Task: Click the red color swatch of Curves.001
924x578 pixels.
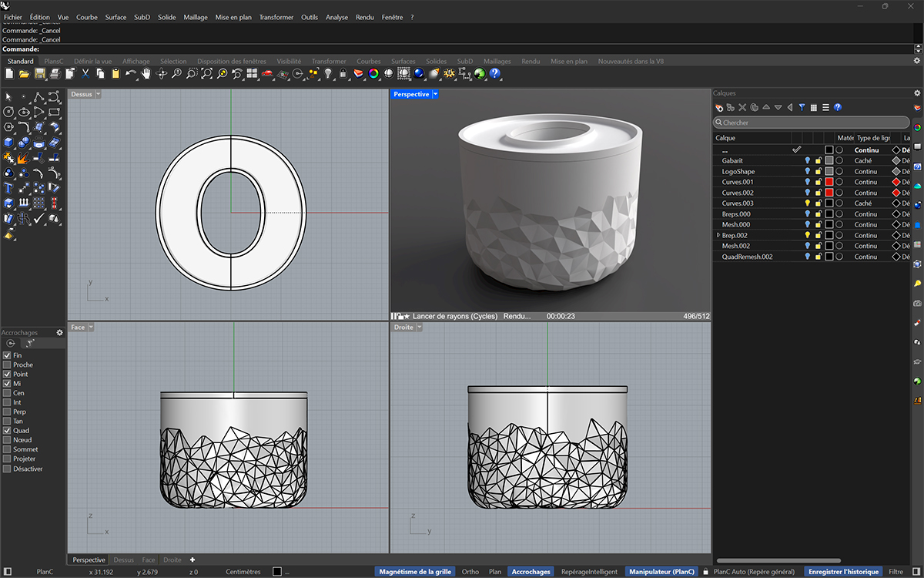Action: pyautogui.click(x=829, y=182)
